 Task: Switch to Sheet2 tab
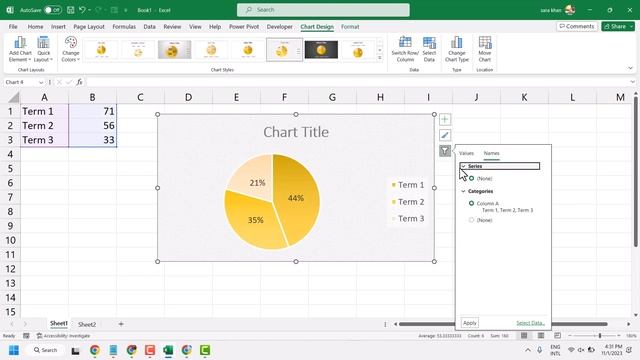(x=87, y=324)
